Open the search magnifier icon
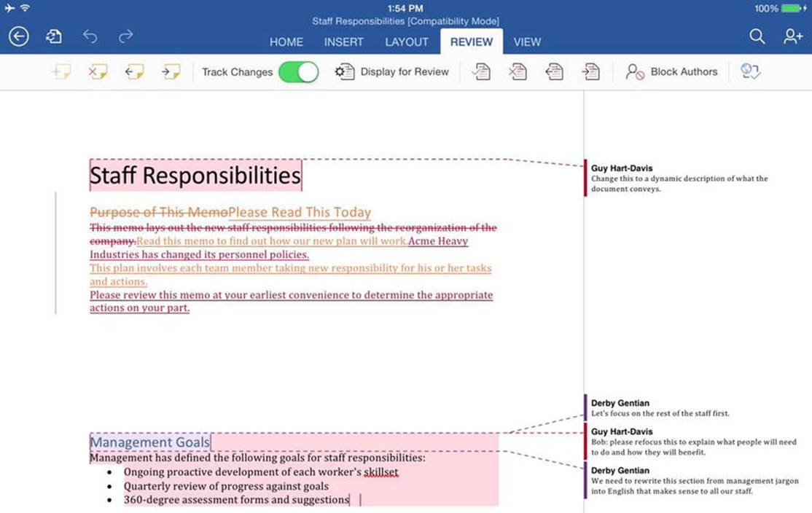Viewport: 812px width, 513px height. pos(757,36)
